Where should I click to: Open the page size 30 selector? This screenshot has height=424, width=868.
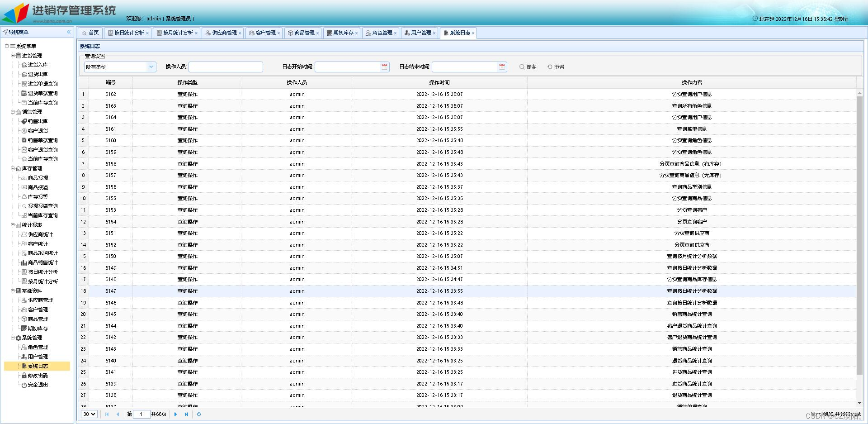point(89,414)
